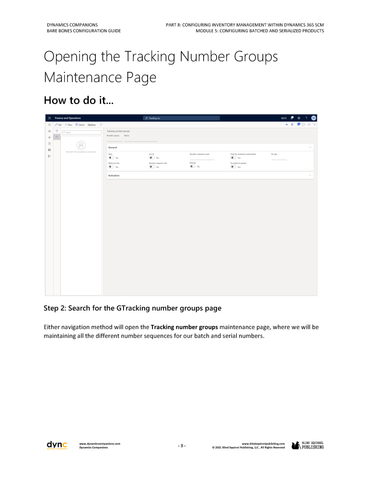Image resolution: width=371 pixels, height=480 pixels.
Task: Open the www.dynamicscompanions.com footer link
Action: pyautogui.click(x=100, y=444)
